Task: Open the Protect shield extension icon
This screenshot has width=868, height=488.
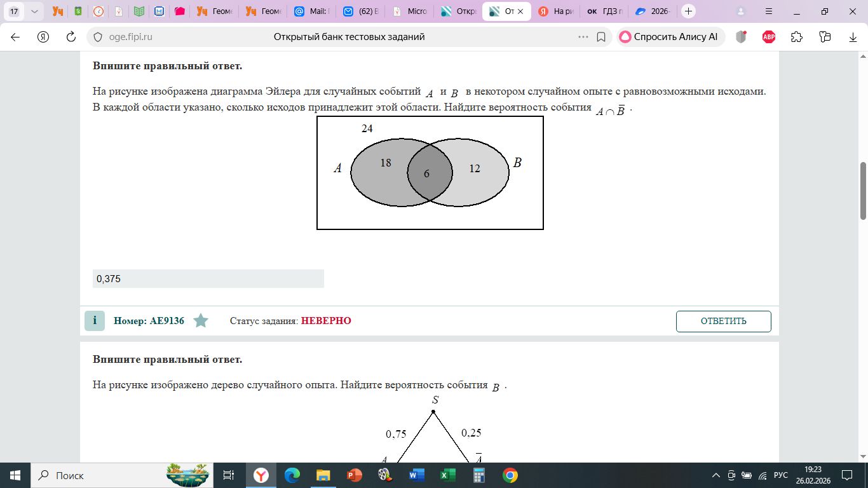Action: (741, 37)
